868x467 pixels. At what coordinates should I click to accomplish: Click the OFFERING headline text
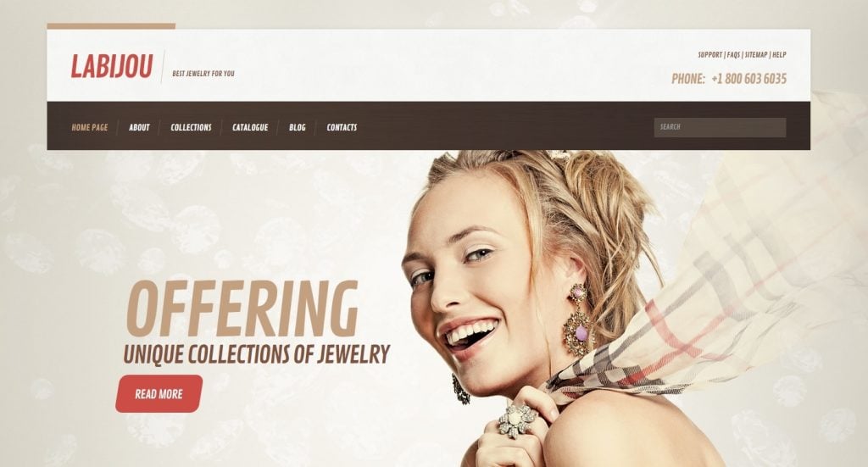pos(242,309)
